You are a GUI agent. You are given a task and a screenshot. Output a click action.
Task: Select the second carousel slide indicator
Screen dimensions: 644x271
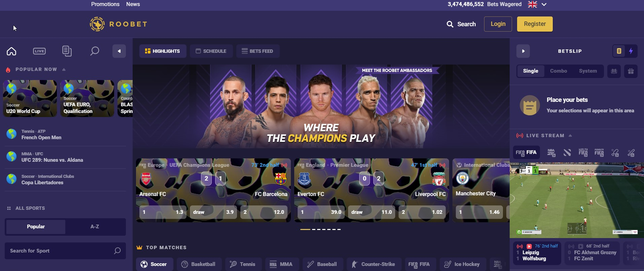click(x=314, y=229)
